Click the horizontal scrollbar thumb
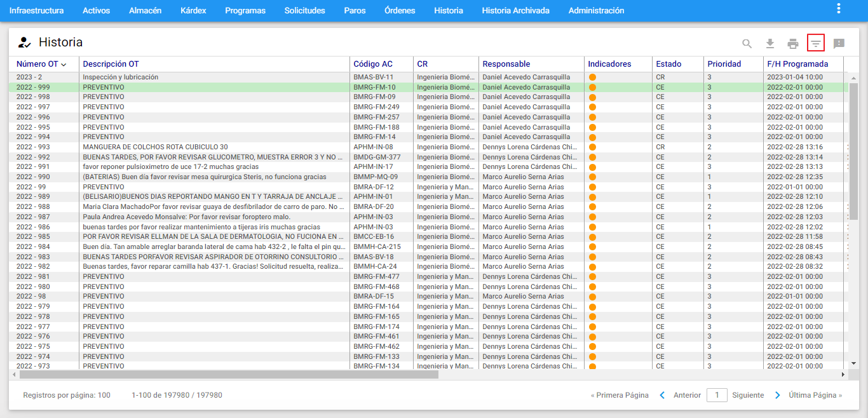The height and width of the screenshot is (418, 868). (x=229, y=375)
